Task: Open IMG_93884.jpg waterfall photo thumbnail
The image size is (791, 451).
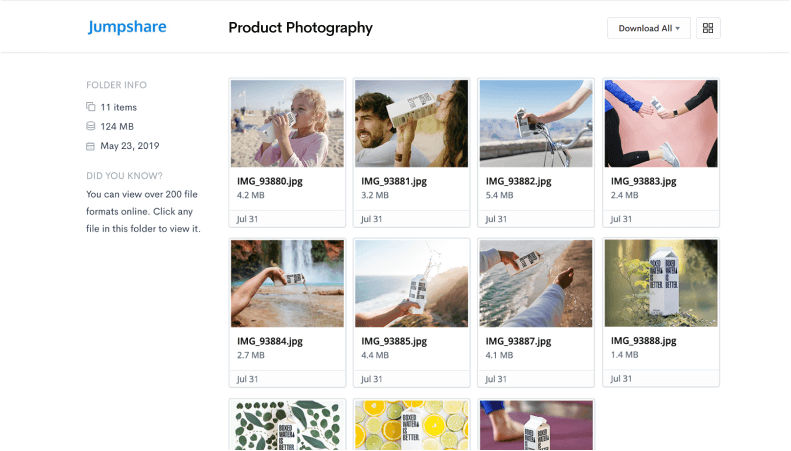Action: (x=287, y=283)
